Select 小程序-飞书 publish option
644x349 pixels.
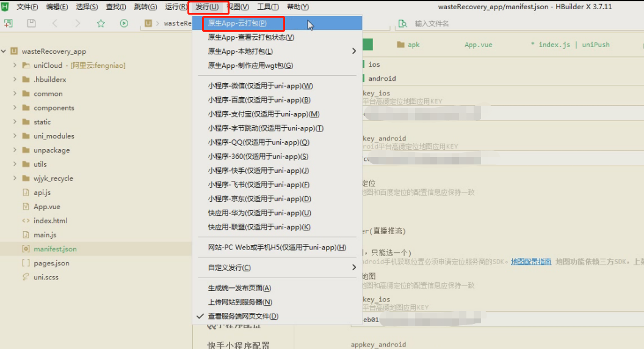(x=277, y=185)
